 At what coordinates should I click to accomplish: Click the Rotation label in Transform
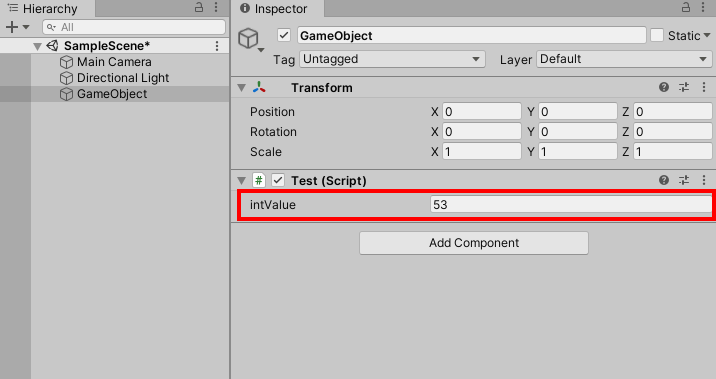point(273,132)
